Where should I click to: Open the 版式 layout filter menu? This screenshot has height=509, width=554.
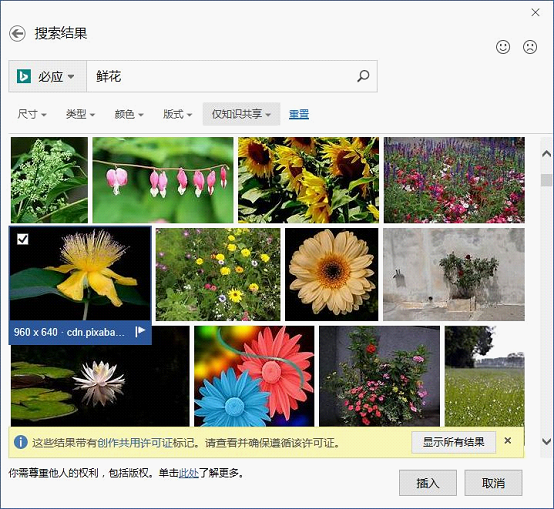177,114
